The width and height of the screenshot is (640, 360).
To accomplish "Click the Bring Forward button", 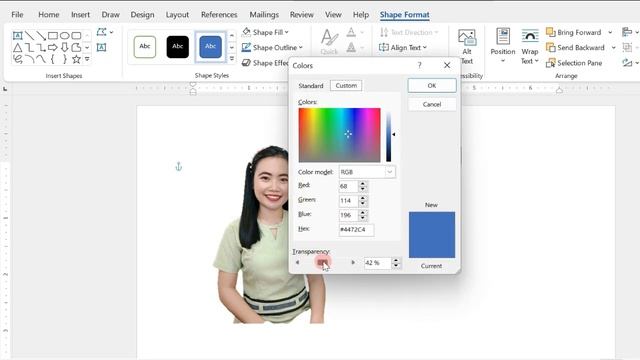I will 574,32.
